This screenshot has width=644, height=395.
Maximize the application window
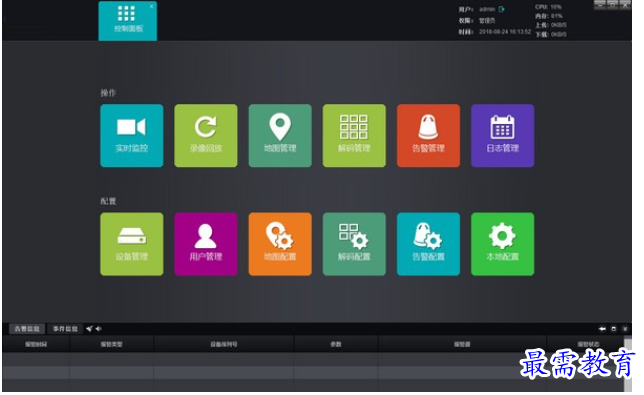pyautogui.click(x=612, y=4)
